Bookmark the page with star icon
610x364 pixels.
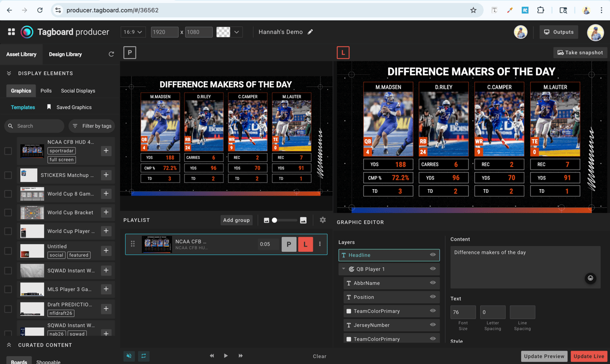(x=473, y=10)
